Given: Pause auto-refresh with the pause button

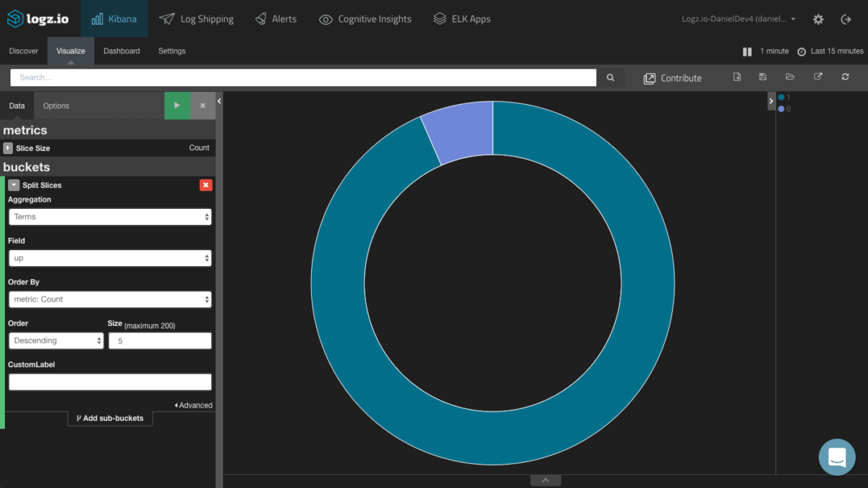Looking at the screenshot, I should [x=747, y=51].
